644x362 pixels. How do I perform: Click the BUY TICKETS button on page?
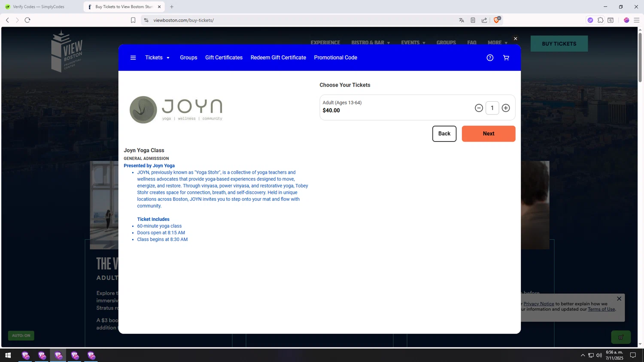[559, 44]
